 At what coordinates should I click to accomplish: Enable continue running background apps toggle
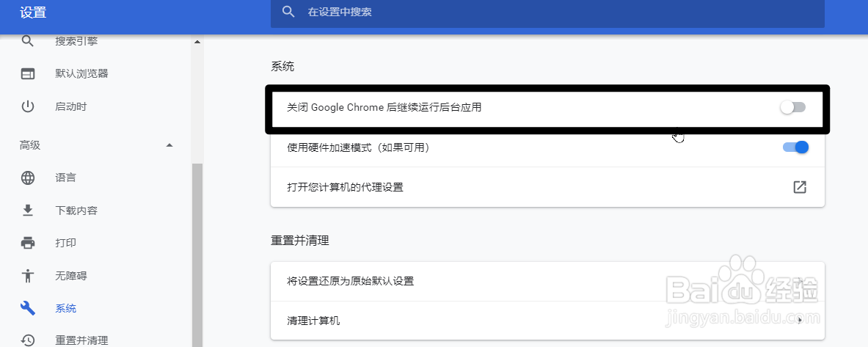click(792, 107)
